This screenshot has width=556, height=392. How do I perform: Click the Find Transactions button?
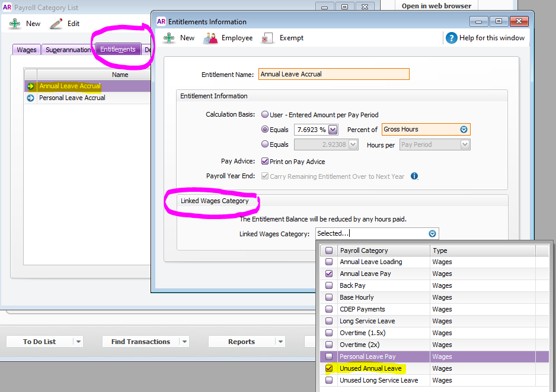coord(140,342)
